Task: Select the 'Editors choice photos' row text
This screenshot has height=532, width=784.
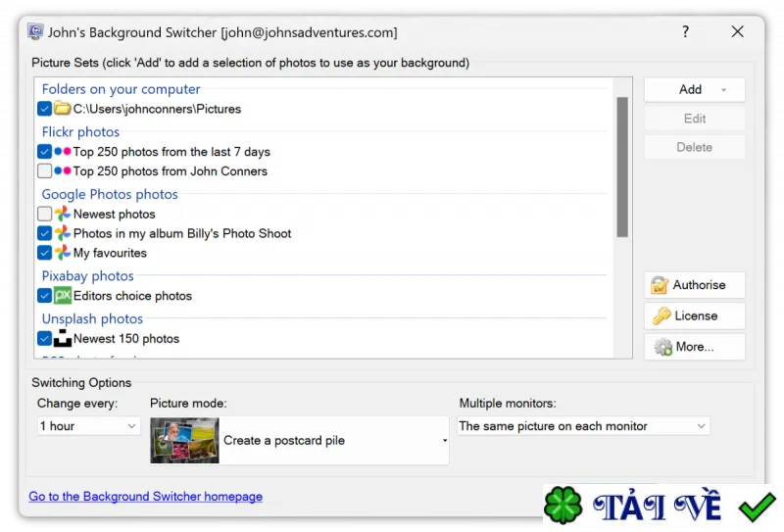Action: pyautogui.click(x=132, y=296)
